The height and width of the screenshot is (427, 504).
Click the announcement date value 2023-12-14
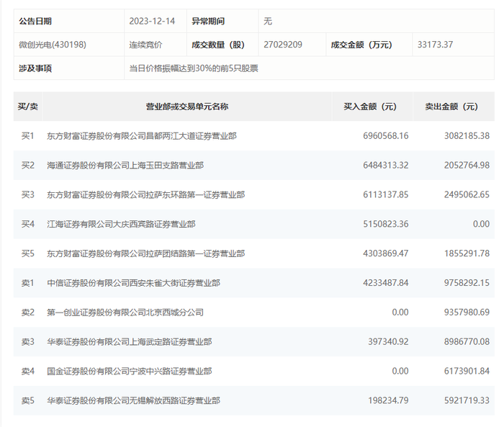click(152, 21)
